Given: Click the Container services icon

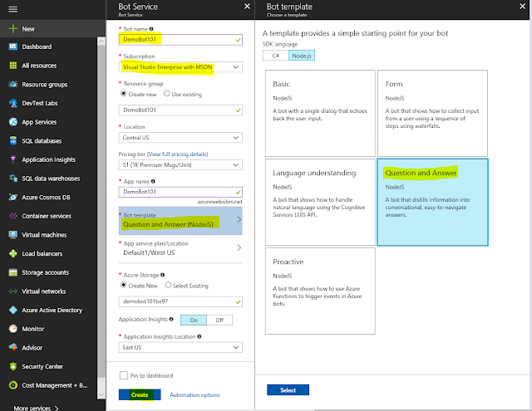Looking at the screenshot, I should 13,216.
